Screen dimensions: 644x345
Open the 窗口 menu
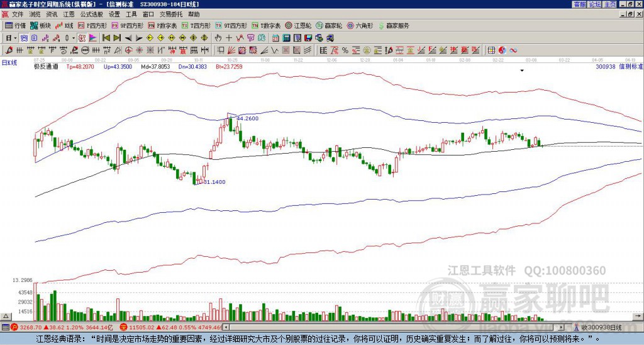[148, 14]
